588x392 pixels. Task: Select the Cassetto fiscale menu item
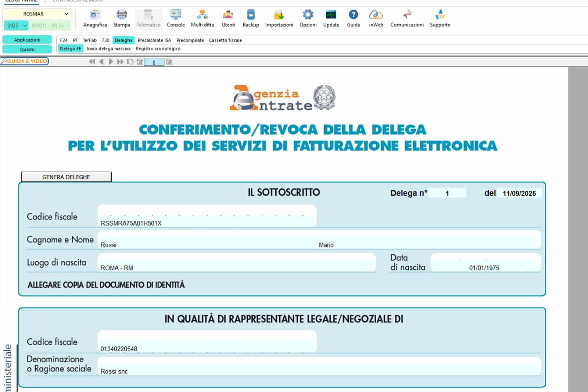tap(225, 40)
